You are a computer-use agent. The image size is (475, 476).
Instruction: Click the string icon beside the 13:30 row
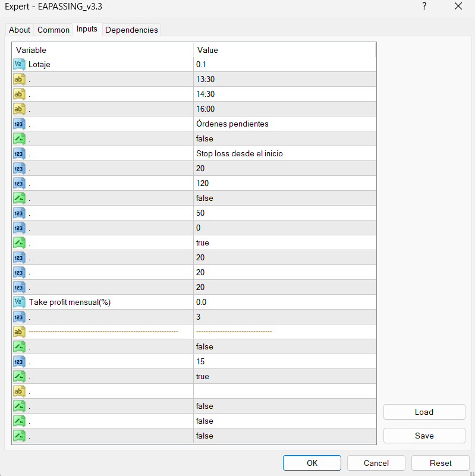(19, 80)
